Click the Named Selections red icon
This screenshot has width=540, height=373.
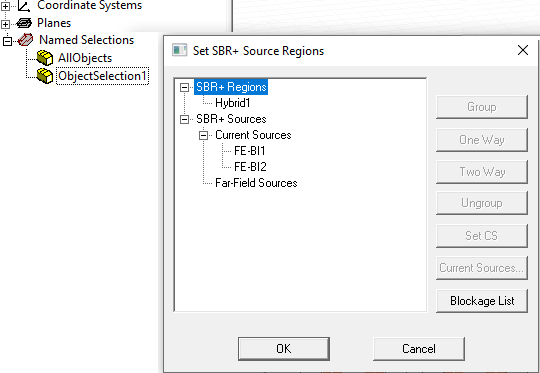click(x=25, y=40)
